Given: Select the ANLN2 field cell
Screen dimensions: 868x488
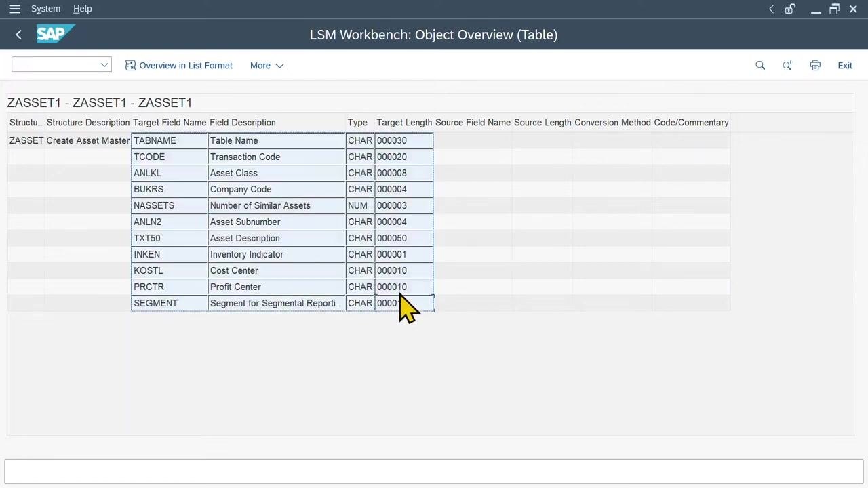Looking at the screenshot, I should click(170, 222).
